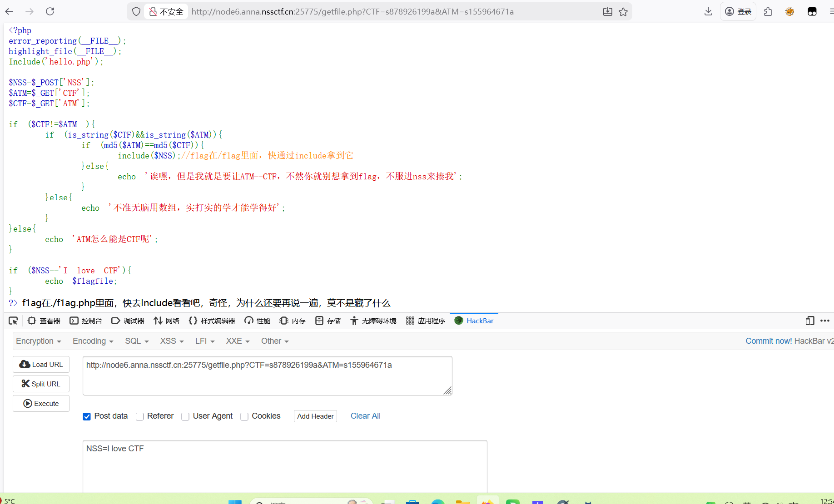834x504 pixels.
Task: Activate the element picker tool
Action: tap(13, 321)
